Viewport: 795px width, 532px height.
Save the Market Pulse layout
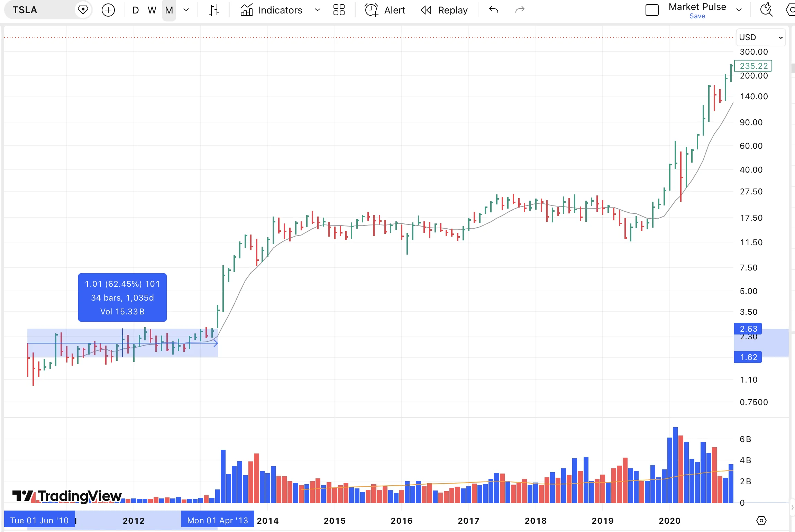pyautogui.click(x=697, y=16)
